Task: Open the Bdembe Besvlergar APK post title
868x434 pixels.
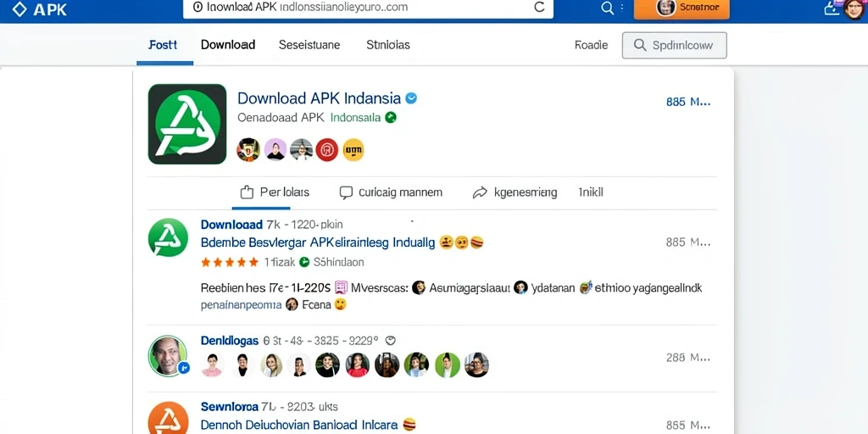Action: click(318, 242)
